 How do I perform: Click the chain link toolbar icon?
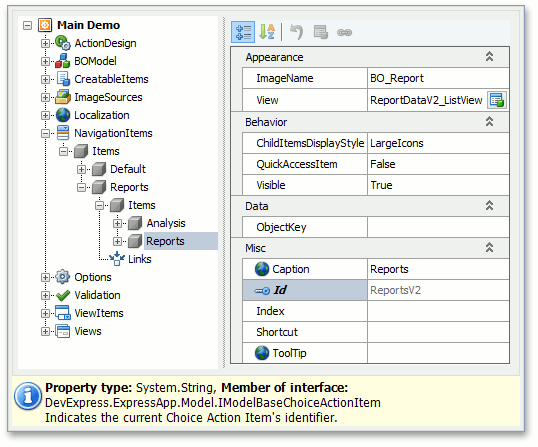[x=344, y=33]
